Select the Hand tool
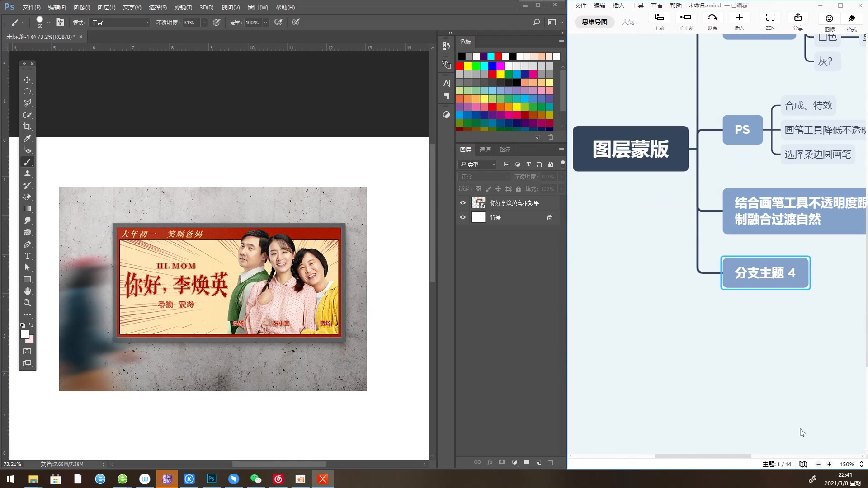Image resolution: width=868 pixels, height=488 pixels. pos(27,291)
